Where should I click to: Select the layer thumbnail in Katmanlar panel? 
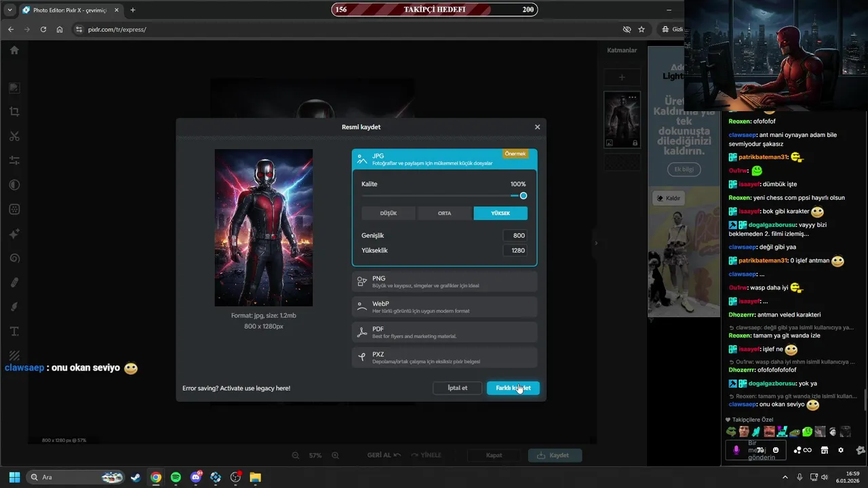coord(622,119)
